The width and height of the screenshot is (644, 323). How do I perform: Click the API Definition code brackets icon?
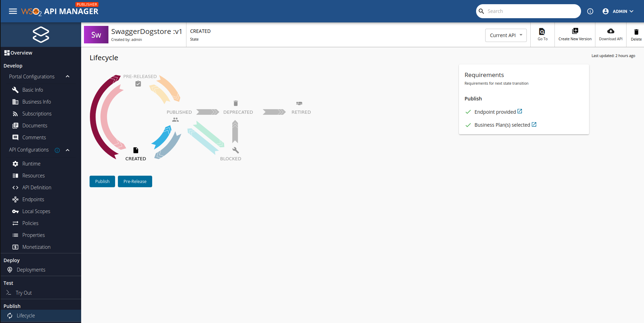point(15,188)
